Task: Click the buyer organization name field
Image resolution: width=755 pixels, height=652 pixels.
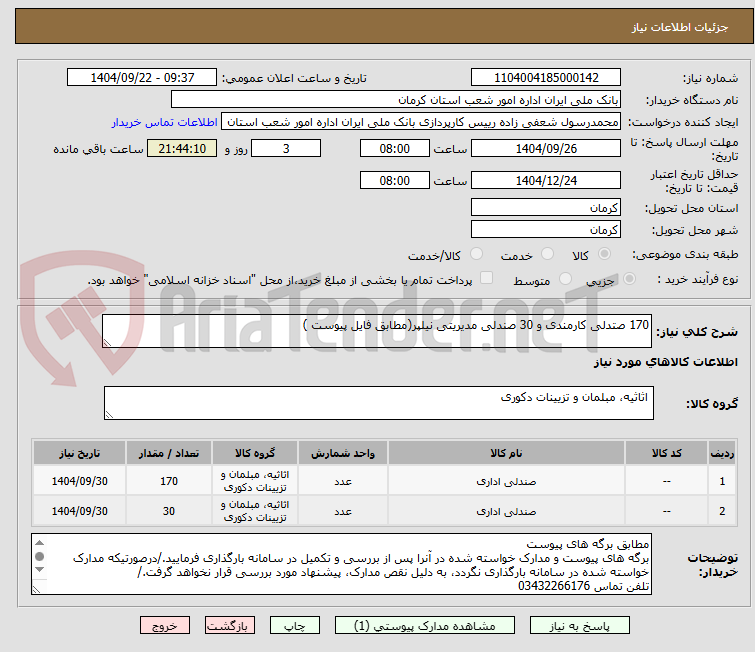Action: point(396,100)
